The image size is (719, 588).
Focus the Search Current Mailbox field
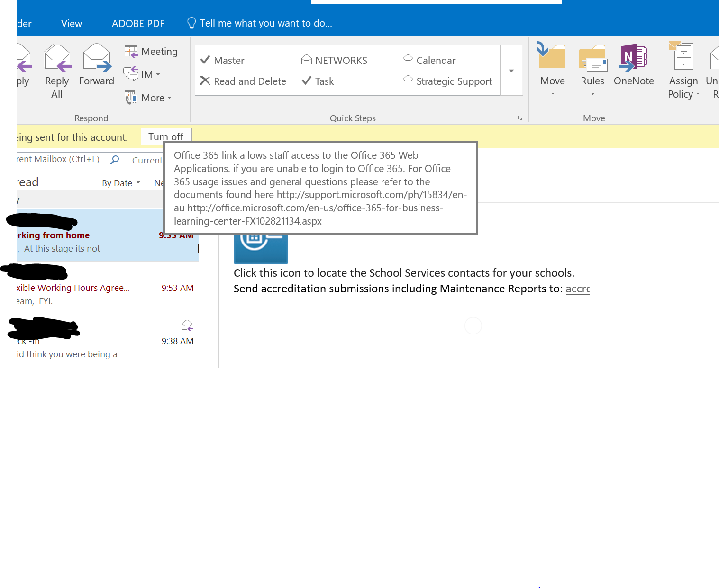62,159
